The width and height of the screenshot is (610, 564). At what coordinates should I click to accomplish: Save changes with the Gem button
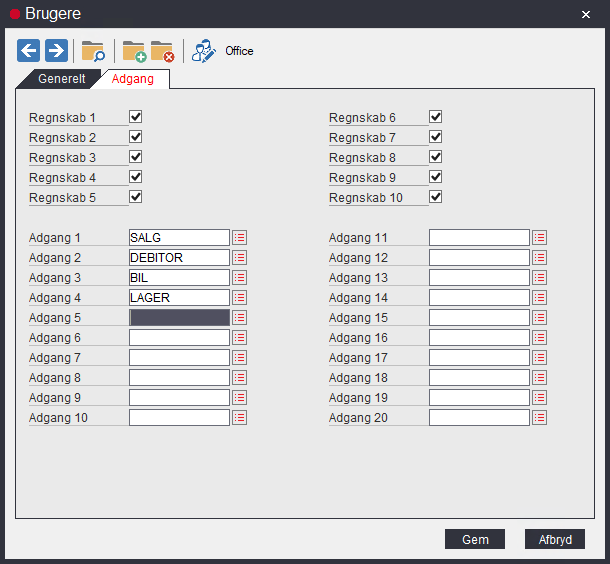click(475, 539)
